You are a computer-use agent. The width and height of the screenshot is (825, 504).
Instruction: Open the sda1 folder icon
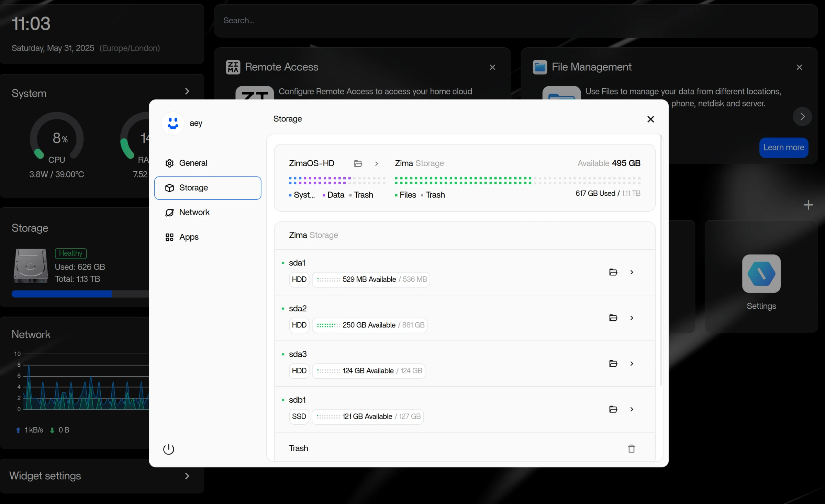pyautogui.click(x=613, y=272)
